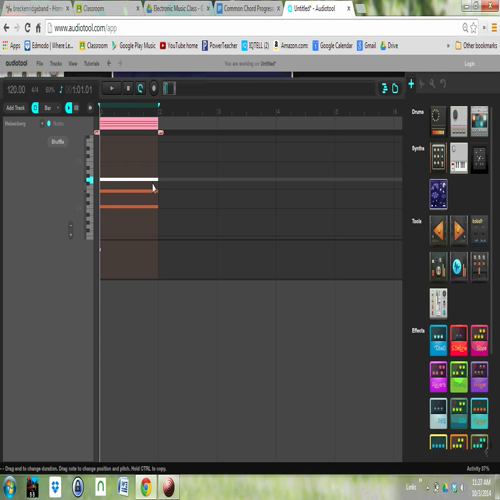
Task: Add the black drum machine with dotted ring
Action: (438, 121)
